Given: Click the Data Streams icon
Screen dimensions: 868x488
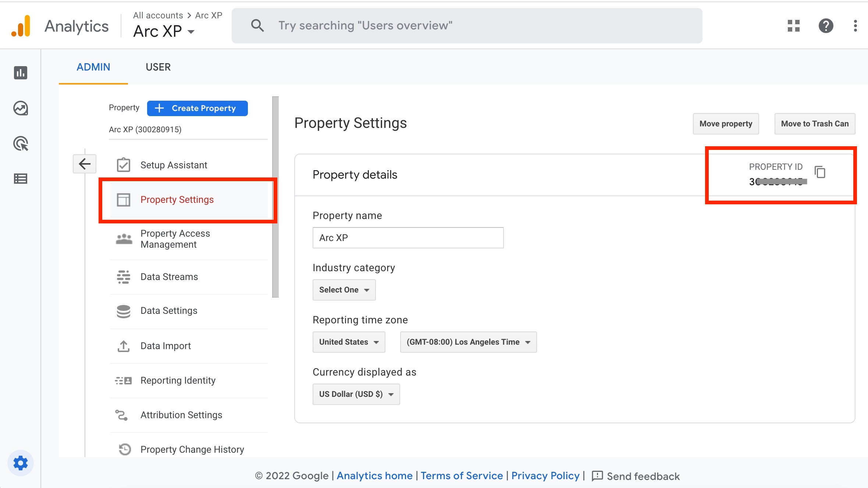Looking at the screenshot, I should 123,277.
